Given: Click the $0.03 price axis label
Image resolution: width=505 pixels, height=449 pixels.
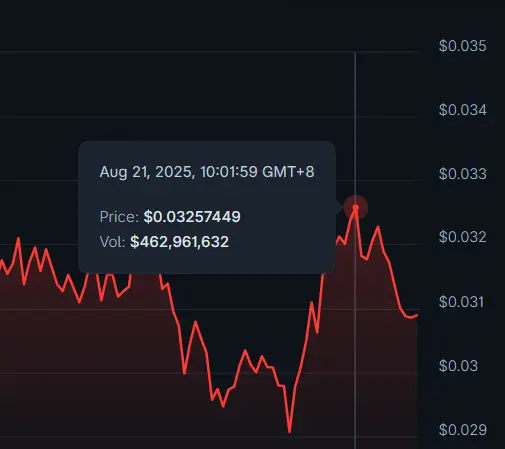Looking at the screenshot, I should [x=458, y=366].
